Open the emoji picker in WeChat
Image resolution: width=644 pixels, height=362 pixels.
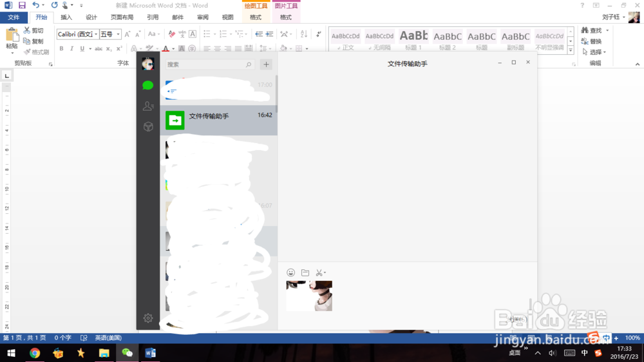291,272
